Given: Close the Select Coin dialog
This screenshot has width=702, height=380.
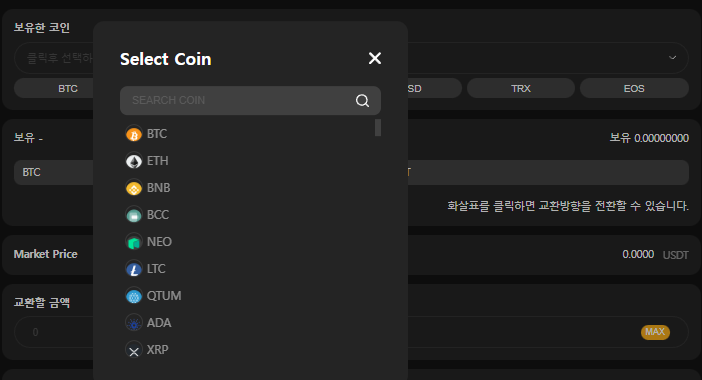Looking at the screenshot, I should click(x=375, y=58).
